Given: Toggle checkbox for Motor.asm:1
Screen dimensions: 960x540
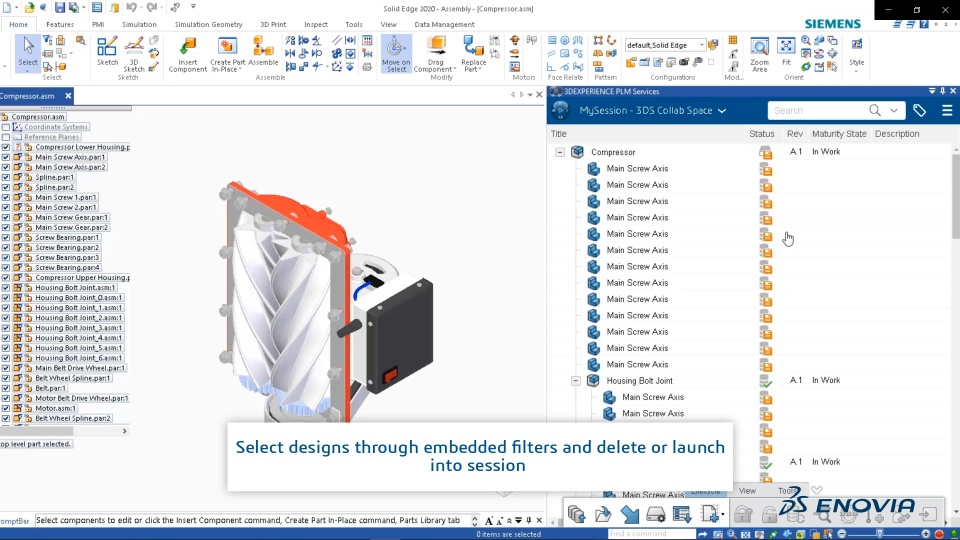Looking at the screenshot, I should [6, 408].
